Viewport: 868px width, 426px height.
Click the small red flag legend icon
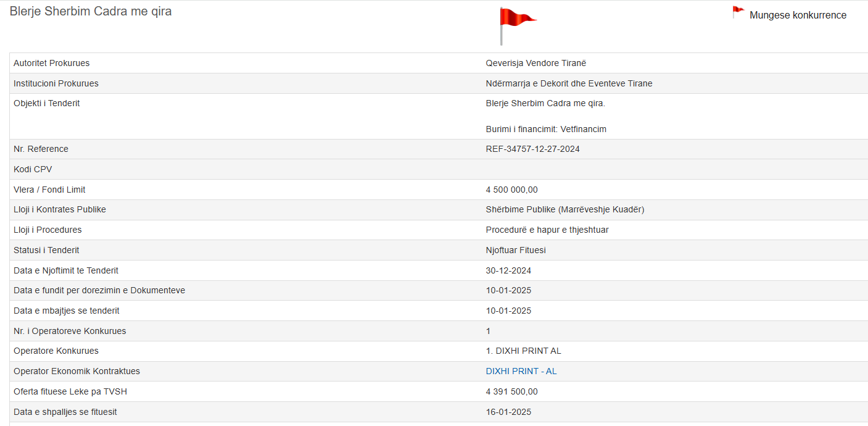tap(738, 12)
